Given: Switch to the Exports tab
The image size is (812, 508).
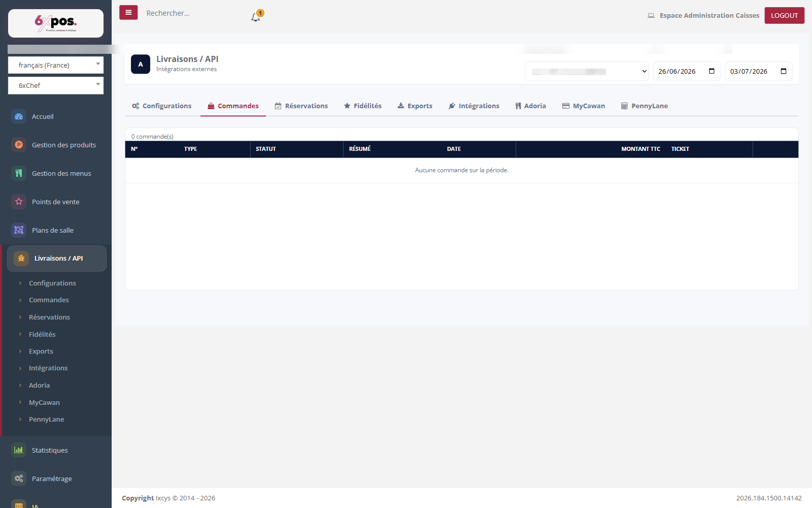Looking at the screenshot, I should 415,106.
